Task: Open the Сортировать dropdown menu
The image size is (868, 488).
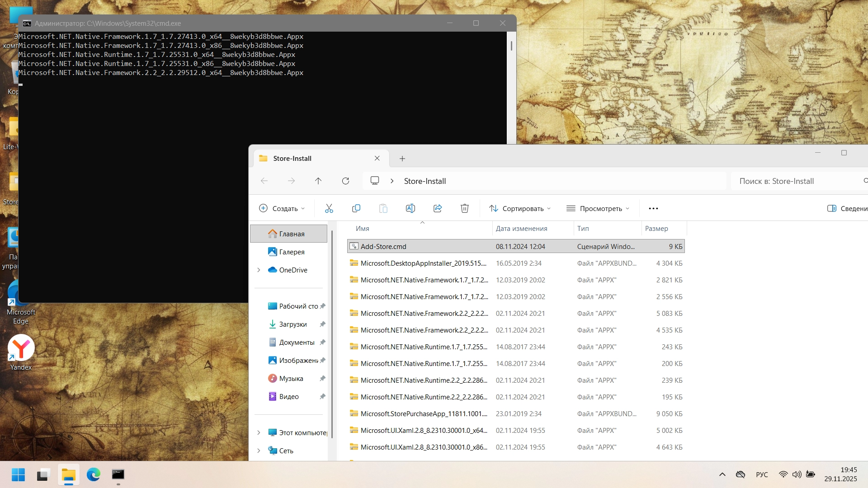Action: point(520,208)
